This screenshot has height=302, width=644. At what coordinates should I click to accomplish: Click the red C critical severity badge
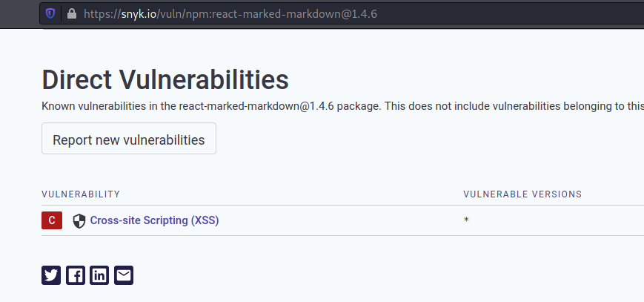[x=52, y=220]
